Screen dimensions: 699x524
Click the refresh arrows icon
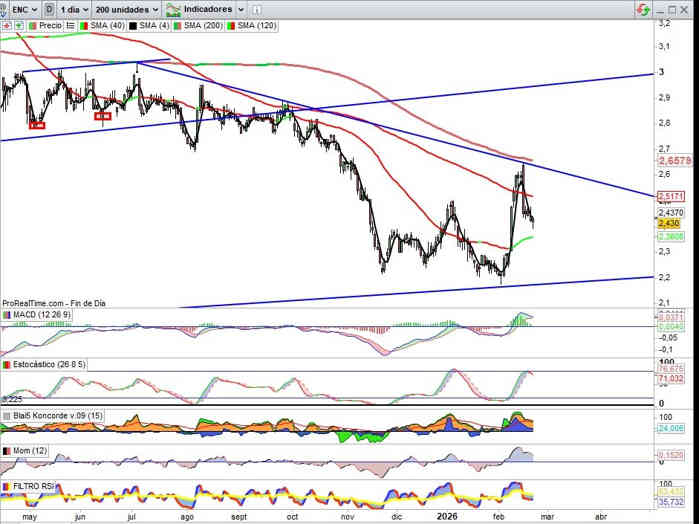(x=641, y=9)
